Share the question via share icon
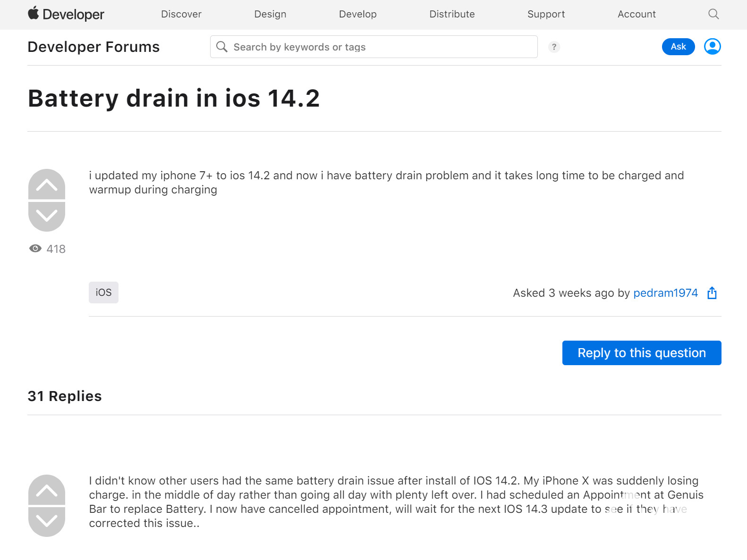The image size is (747, 560). pos(712,293)
